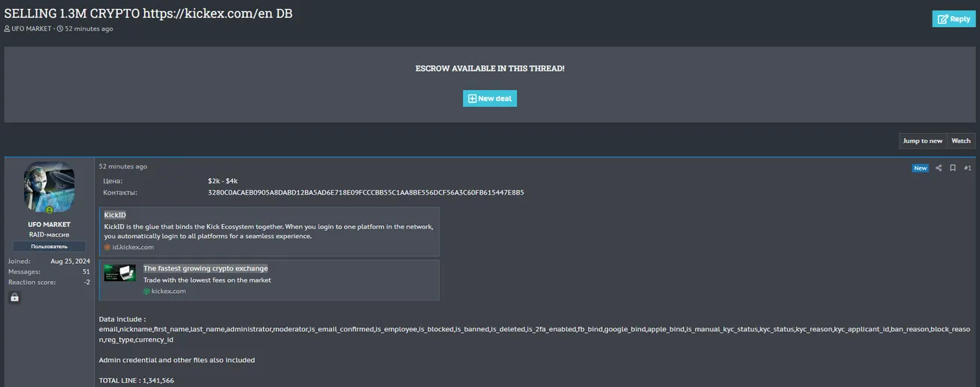Viewport: 980px width, 387px height.
Task: Click the Messages count 51
Action: 86,271
